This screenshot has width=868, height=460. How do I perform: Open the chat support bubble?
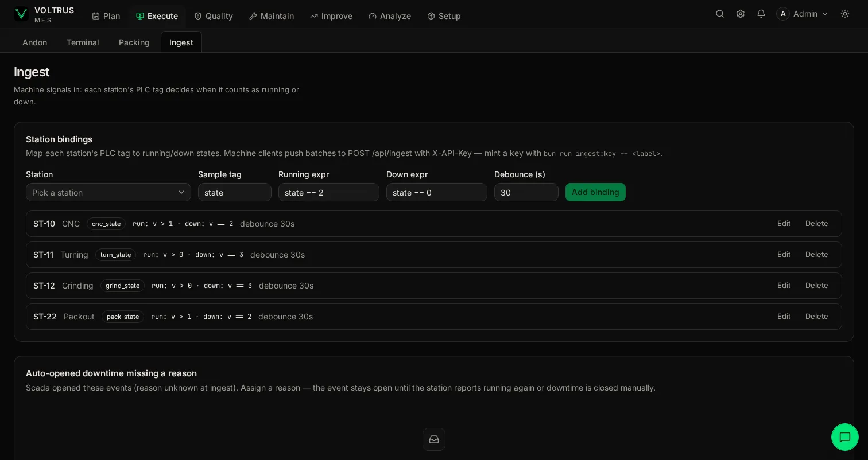845,437
